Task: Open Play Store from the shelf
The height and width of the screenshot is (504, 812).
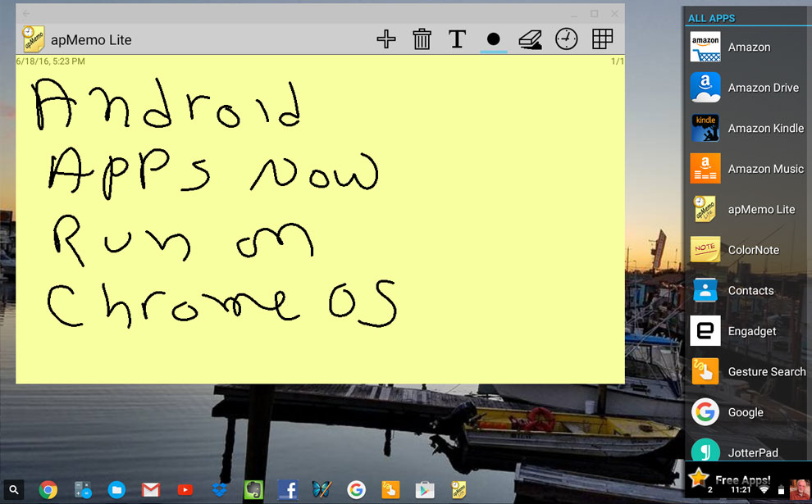Action: pyautogui.click(x=425, y=489)
